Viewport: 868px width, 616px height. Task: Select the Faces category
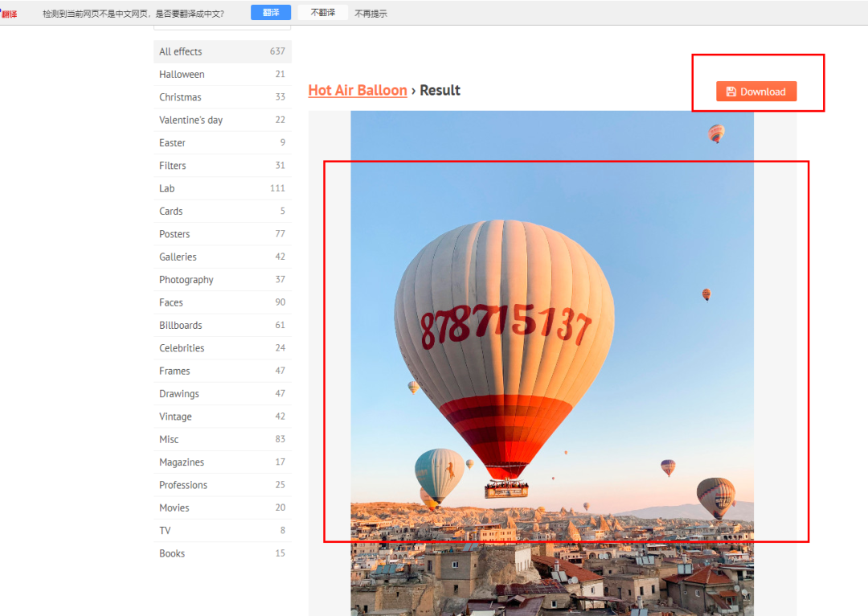[x=170, y=302]
